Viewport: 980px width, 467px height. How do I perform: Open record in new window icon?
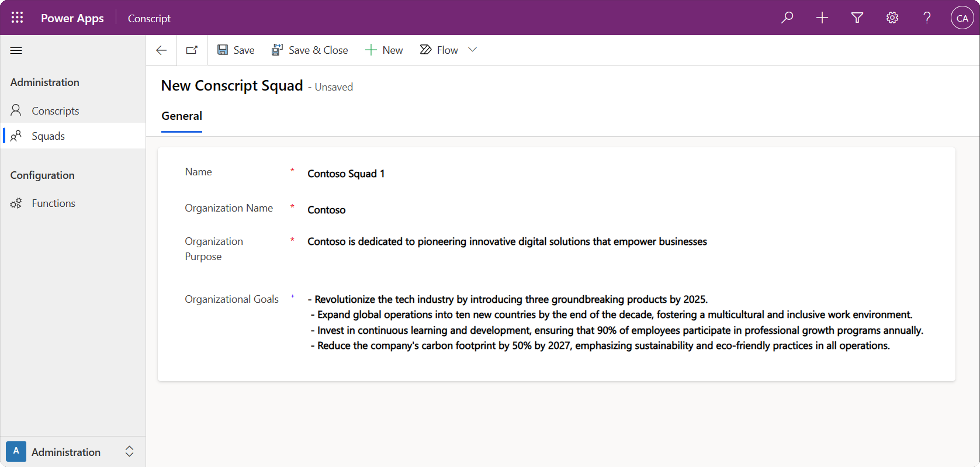pyautogui.click(x=192, y=50)
